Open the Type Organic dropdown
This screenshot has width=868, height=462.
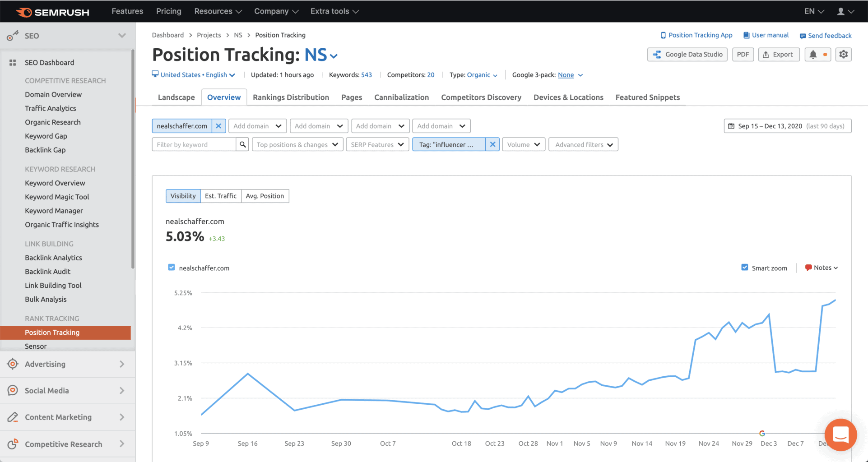(x=482, y=75)
